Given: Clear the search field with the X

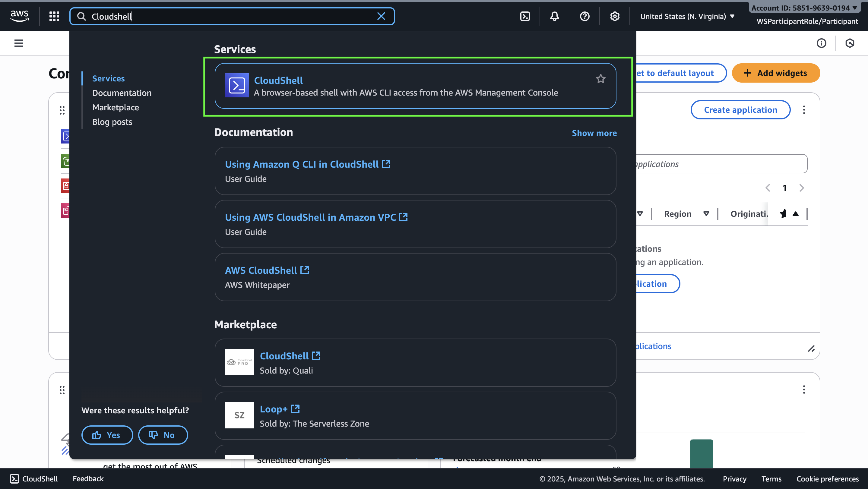Looking at the screenshot, I should point(381,16).
